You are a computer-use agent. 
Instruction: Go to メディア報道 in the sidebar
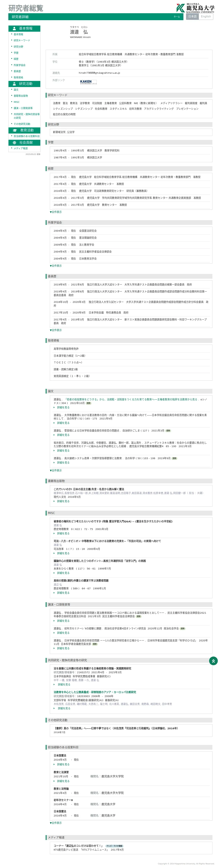coord(21,148)
